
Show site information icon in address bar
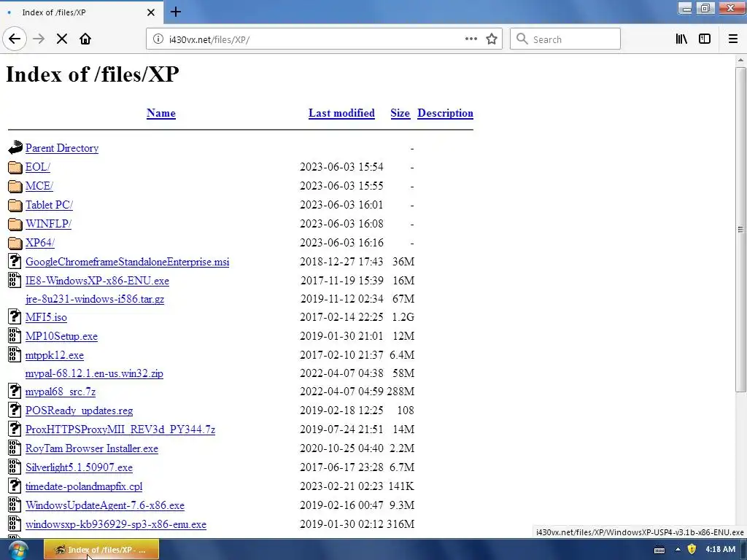(x=158, y=39)
